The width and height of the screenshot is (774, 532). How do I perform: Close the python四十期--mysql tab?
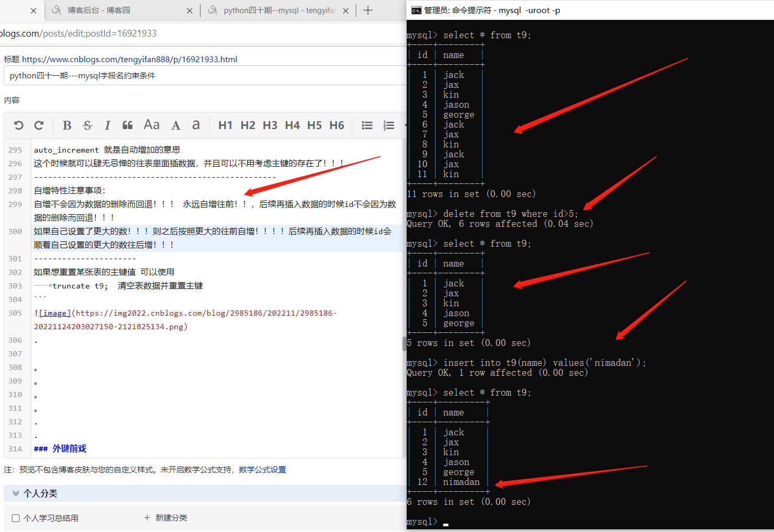coord(345,10)
